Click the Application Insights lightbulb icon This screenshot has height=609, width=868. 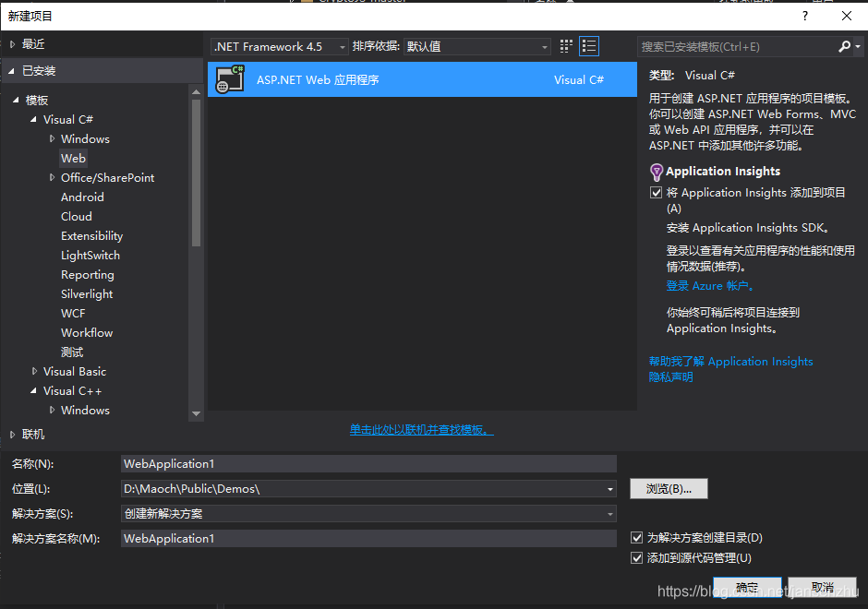coord(656,172)
